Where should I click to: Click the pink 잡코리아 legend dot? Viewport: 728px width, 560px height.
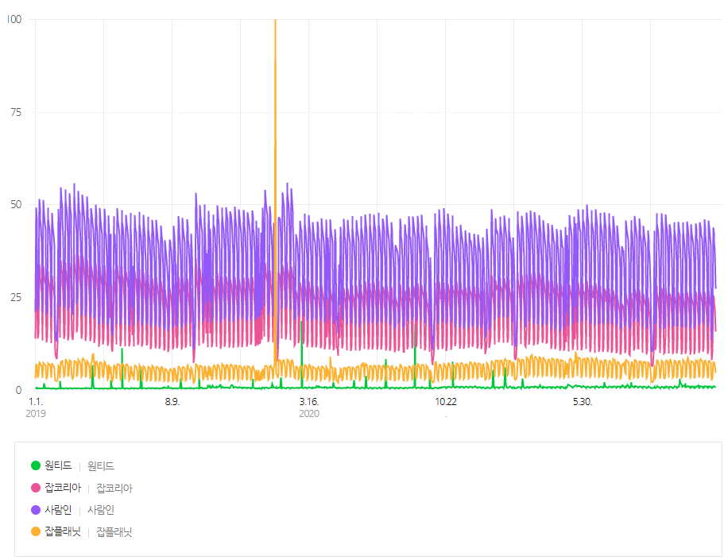coord(35,488)
